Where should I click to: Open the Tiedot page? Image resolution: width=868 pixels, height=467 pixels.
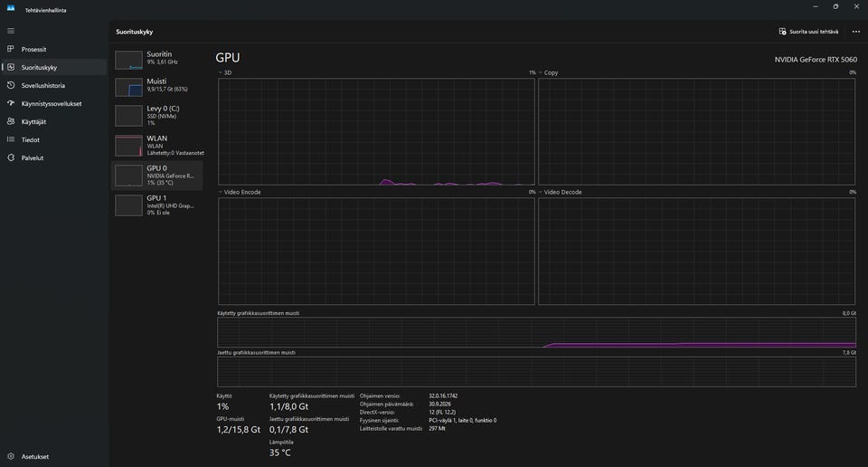[x=53, y=139]
